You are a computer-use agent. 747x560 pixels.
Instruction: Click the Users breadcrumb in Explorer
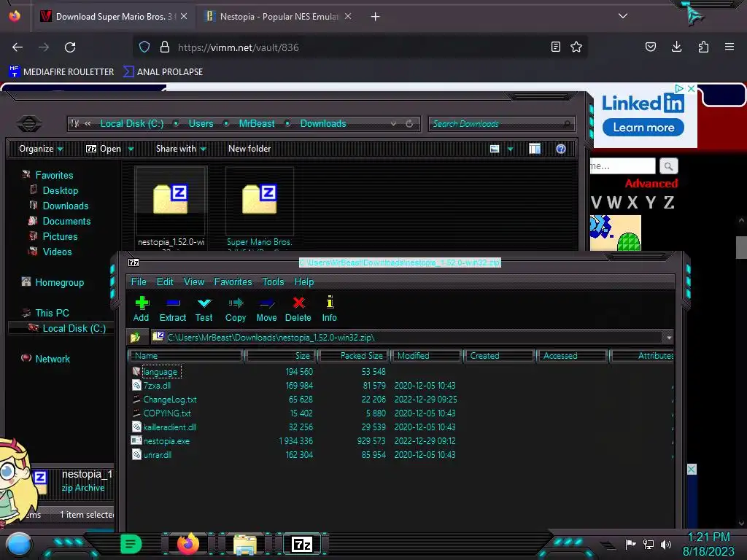click(201, 124)
